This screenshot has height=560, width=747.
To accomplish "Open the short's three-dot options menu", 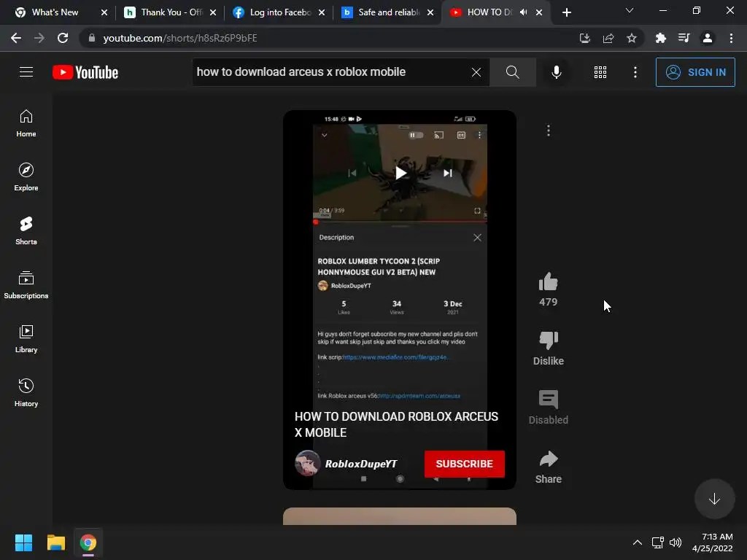I will click(549, 131).
